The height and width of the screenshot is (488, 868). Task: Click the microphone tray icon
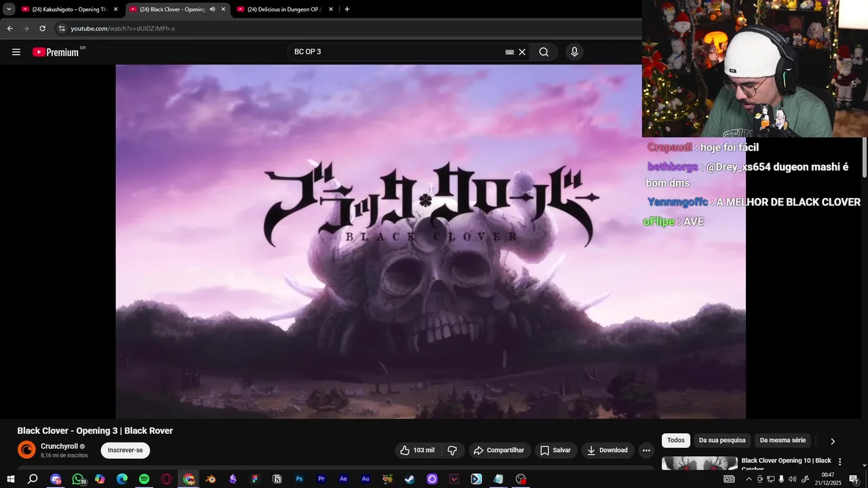[x=782, y=479]
